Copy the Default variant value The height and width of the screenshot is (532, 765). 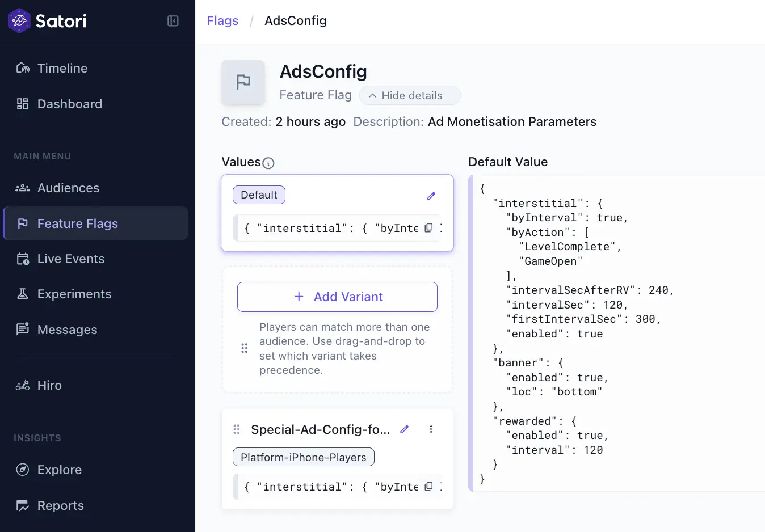click(x=428, y=227)
